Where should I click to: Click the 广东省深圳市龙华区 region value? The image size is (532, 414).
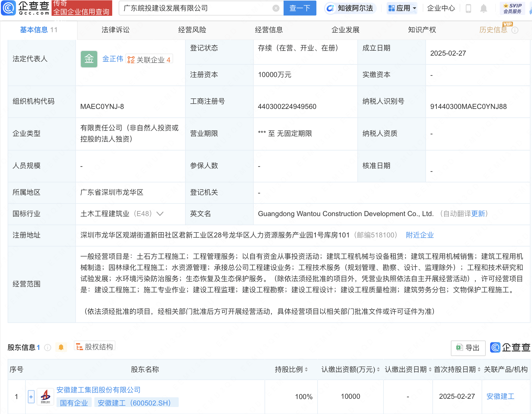[x=112, y=192]
